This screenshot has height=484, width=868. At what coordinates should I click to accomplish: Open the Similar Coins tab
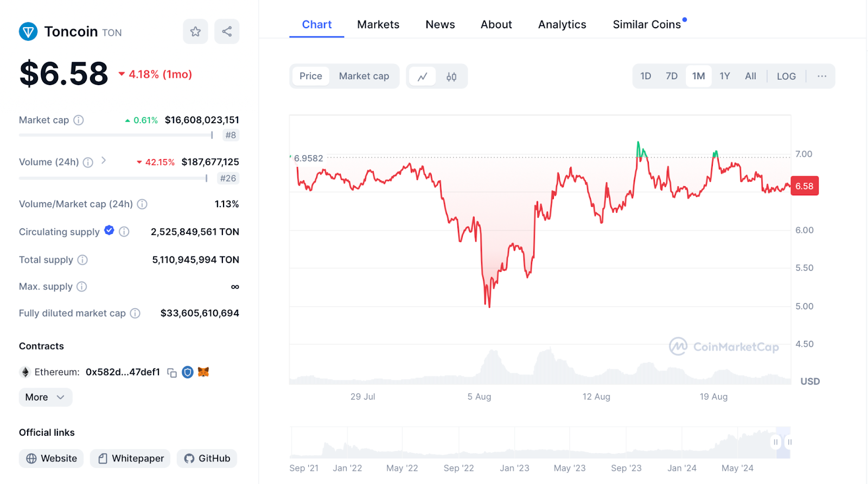pyautogui.click(x=647, y=24)
